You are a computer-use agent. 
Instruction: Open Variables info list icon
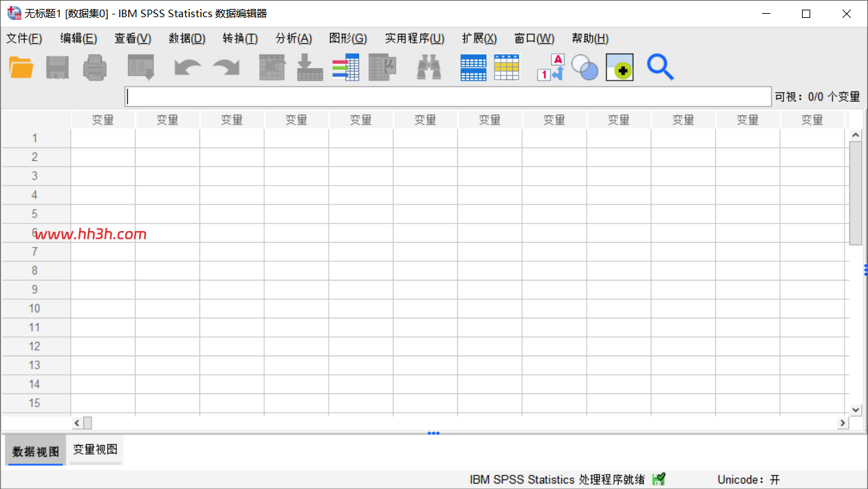pyautogui.click(x=346, y=67)
